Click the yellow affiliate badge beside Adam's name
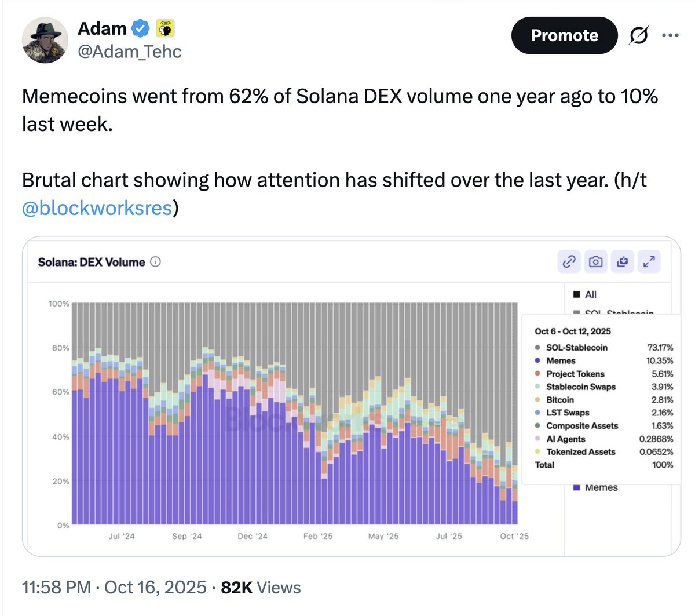Viewport: 695px width, 616px height. pyautogui.click(x=166, y=28)
